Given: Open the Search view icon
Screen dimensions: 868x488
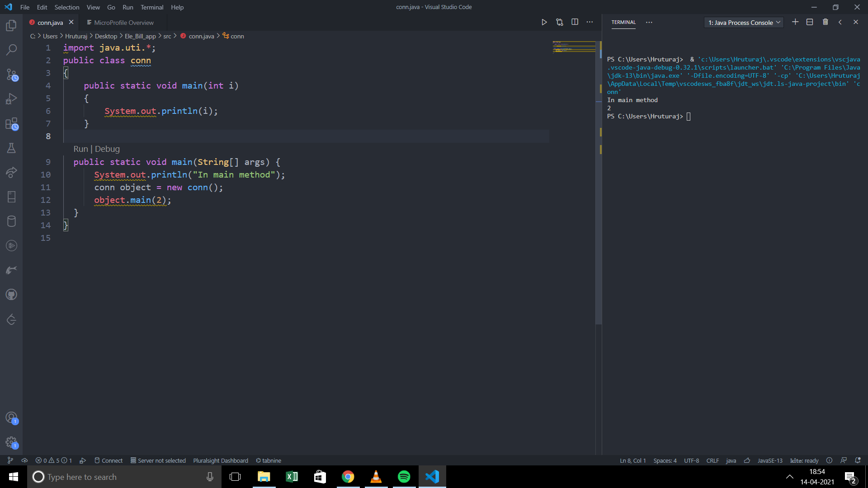Looking at the screenshot, I should point(11,50).
